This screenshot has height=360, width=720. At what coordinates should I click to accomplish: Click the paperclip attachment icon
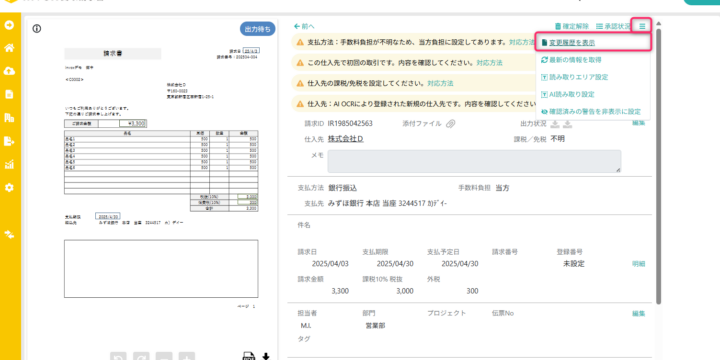click(450, 124)
